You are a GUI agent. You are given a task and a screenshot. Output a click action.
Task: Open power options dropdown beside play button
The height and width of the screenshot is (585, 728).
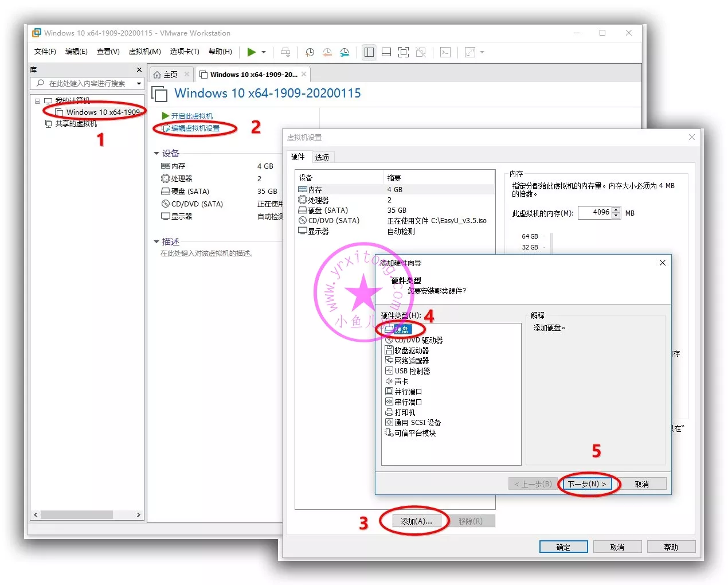264,52
